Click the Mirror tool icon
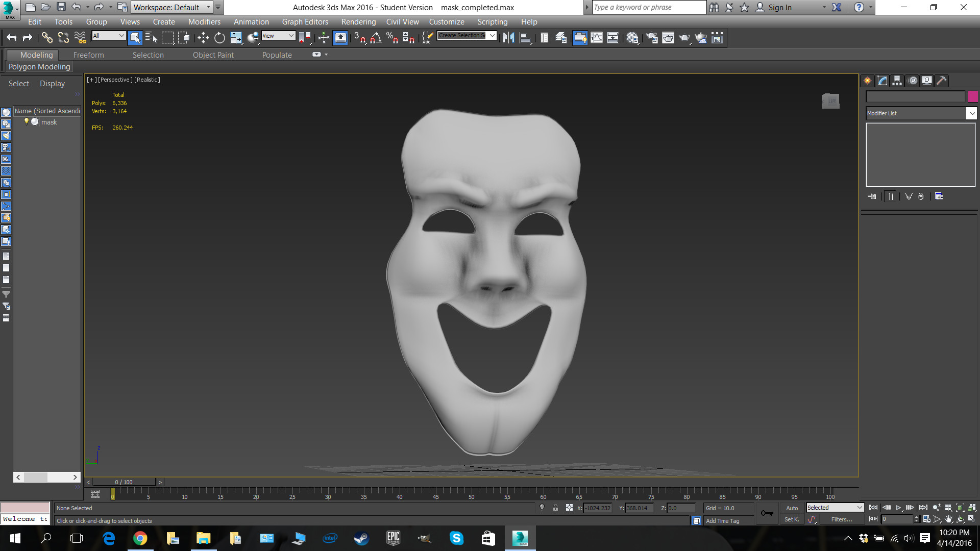Viewport: 980px width, 551px height. (508, 38)
